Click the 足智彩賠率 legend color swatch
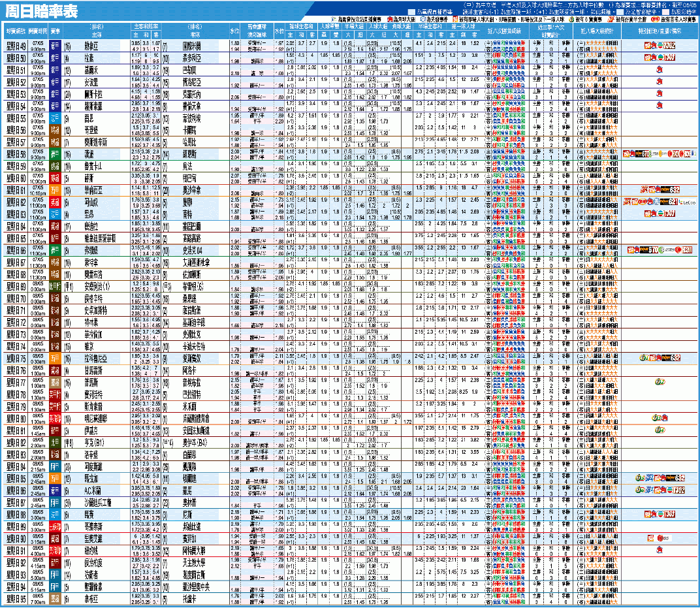 (619, 12)
